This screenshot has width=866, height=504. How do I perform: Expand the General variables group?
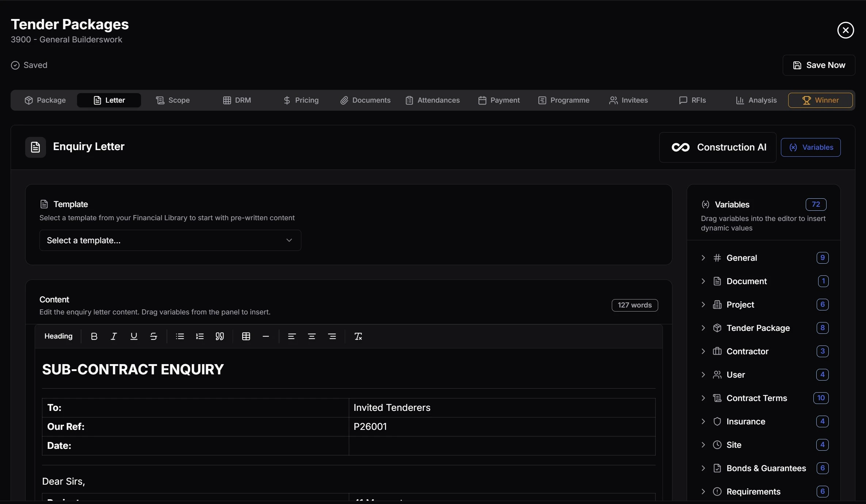coord(741,258)
